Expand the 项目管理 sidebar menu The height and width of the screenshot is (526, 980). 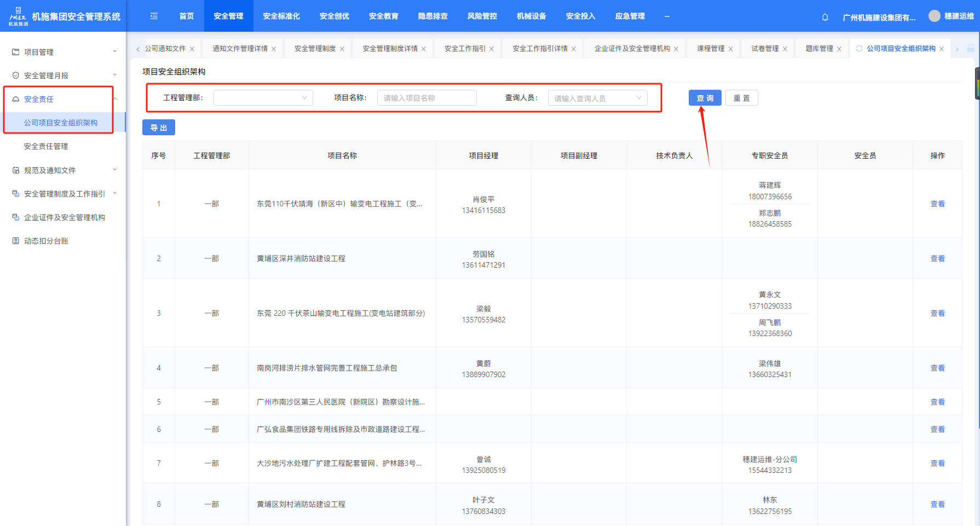[x=63, y=52]
